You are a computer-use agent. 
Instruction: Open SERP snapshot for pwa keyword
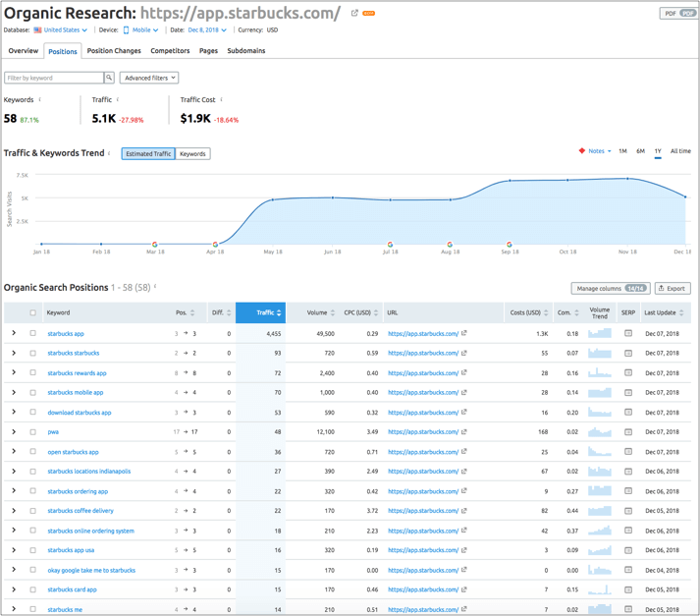pos(628,432)
